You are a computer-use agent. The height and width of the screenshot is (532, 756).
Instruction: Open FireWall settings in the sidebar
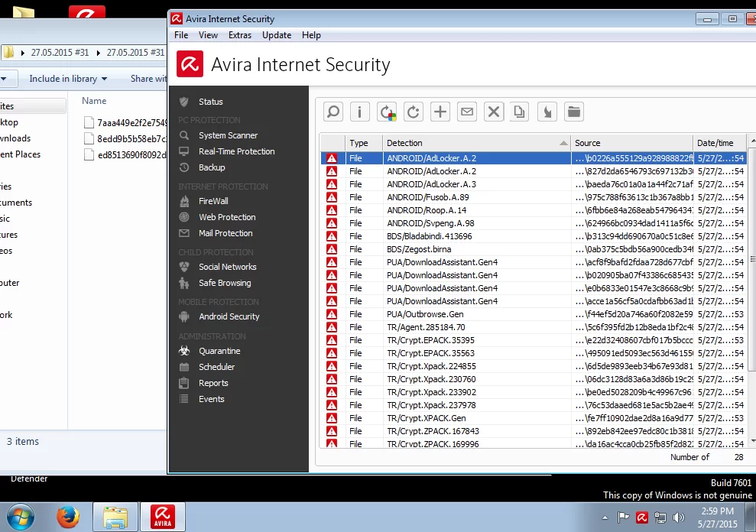tap(213, 201)
